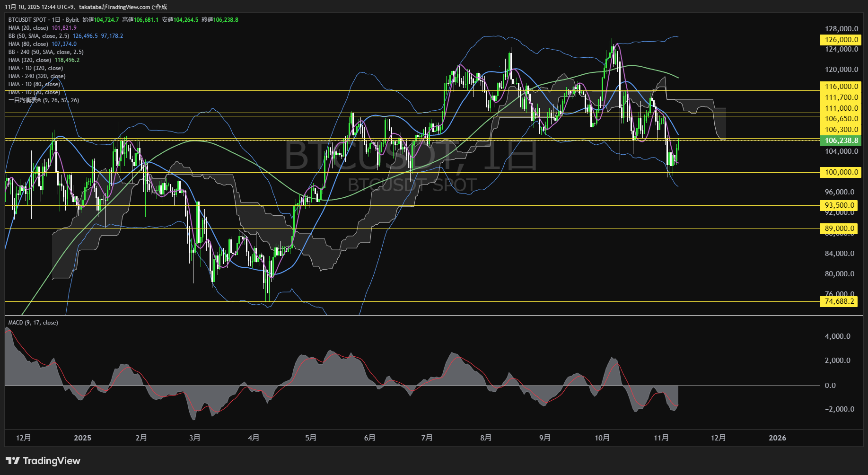
Task: Select the HMA (20, close) legend label
Action: click(28, 28)
